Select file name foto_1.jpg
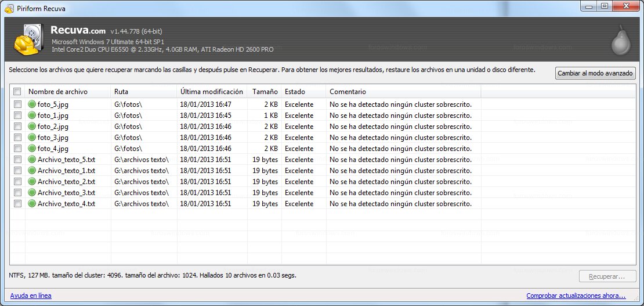The width and height of the screenshot is (644, 306). pos(53,116)
